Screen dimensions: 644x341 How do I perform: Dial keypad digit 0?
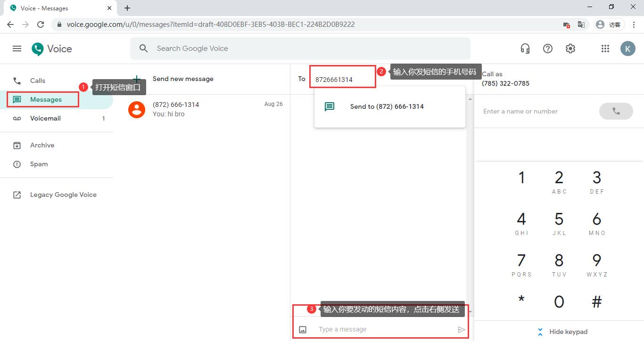coord(559,301)
